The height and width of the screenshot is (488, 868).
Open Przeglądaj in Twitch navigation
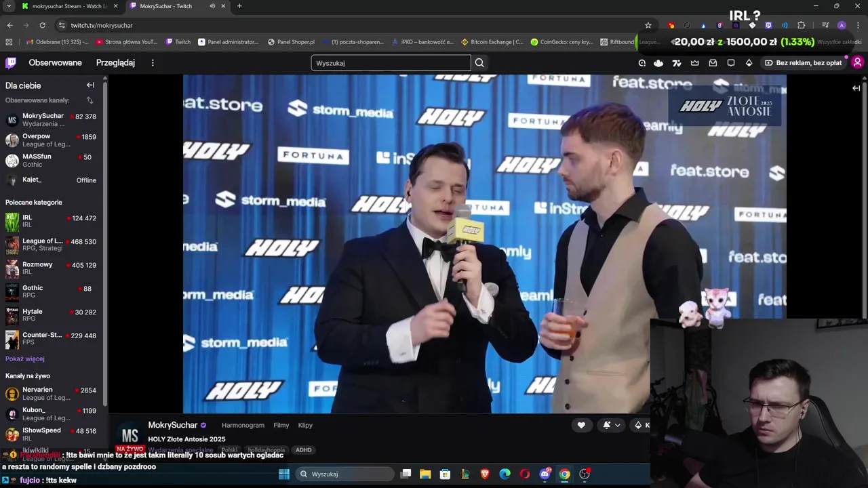[x=115, y=62]
